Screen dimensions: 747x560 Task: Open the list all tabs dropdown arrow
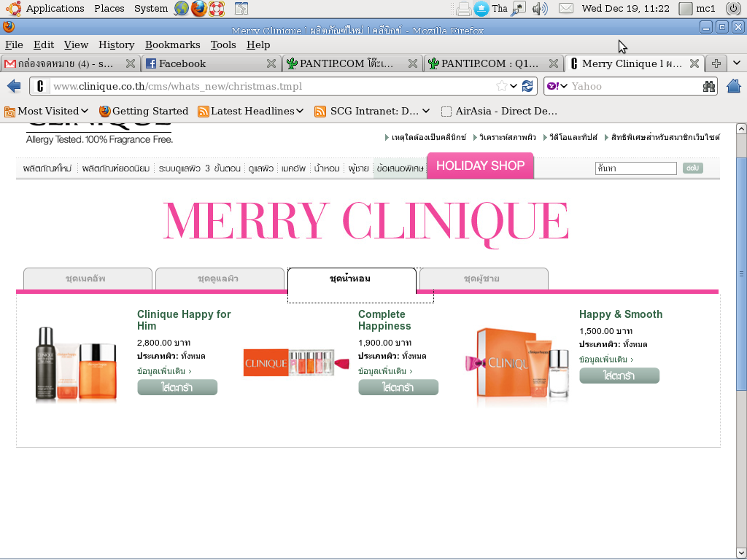click(737, 63)
